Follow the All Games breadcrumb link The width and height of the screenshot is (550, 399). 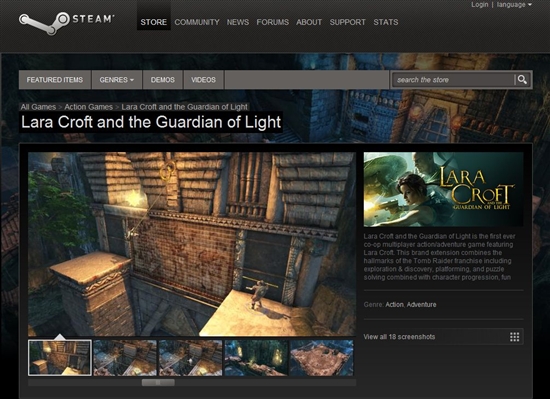(38, 107)
